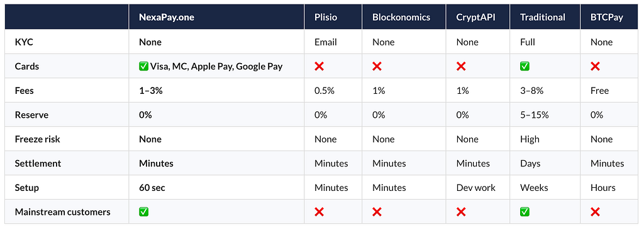Click the green checkmark for NexaPay.one Mainstream customers
This screenshot has height=230, width=644.
(x=144, y=212)
